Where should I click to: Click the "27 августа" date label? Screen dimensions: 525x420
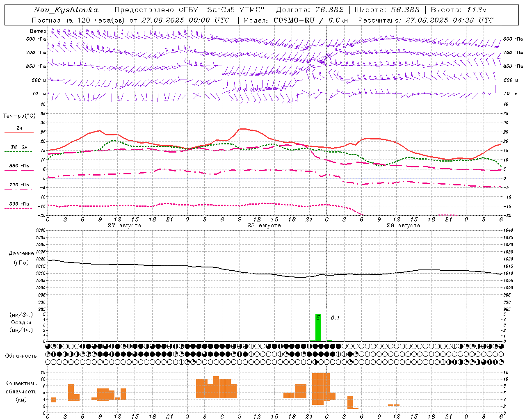pyautogui.click(x=125, y=226)
